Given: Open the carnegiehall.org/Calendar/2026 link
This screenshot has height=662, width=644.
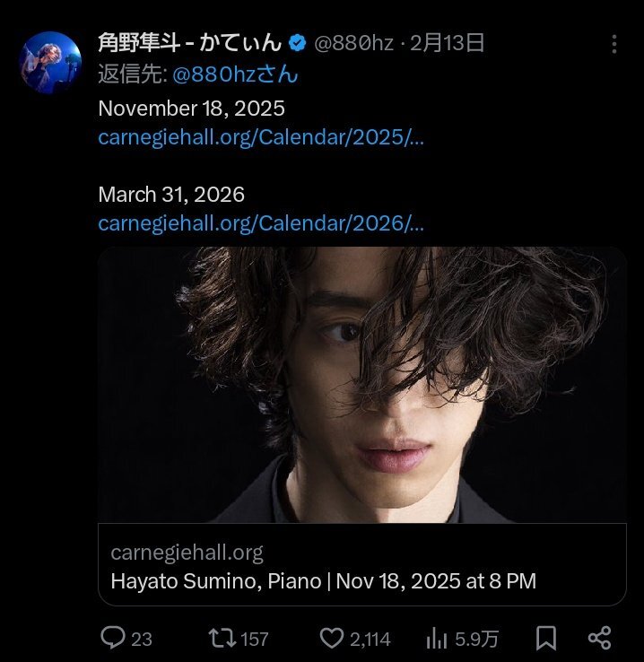Looking at the screenshot, I should coord(261,223).
